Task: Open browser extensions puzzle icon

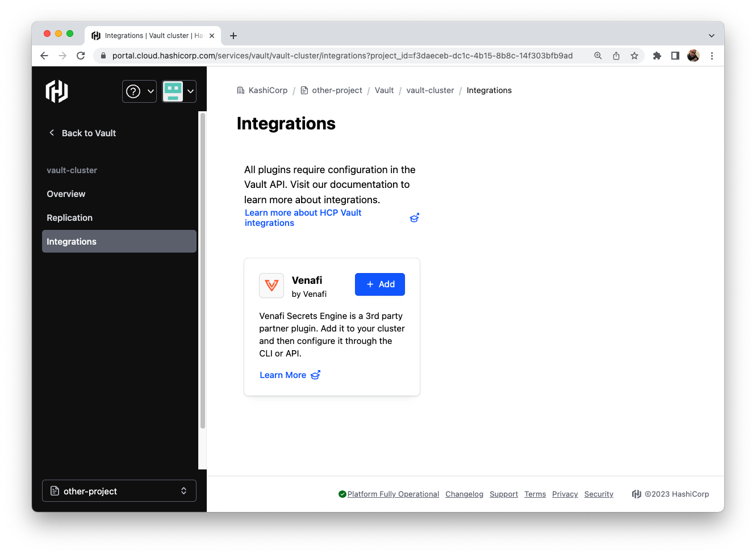Action: (x=657, y=56)
